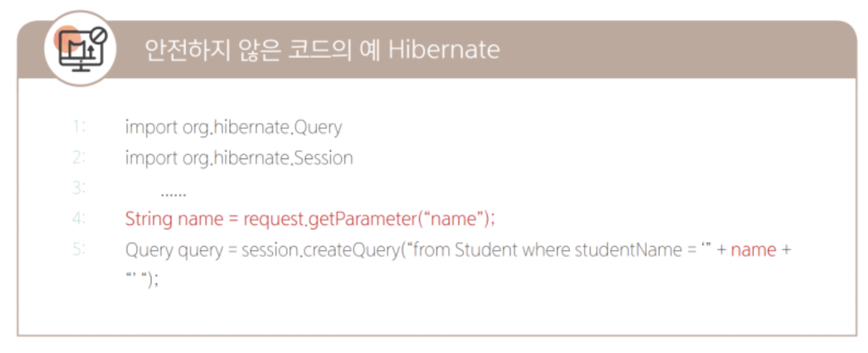Click line number 2 in the code

coord(79,157)
